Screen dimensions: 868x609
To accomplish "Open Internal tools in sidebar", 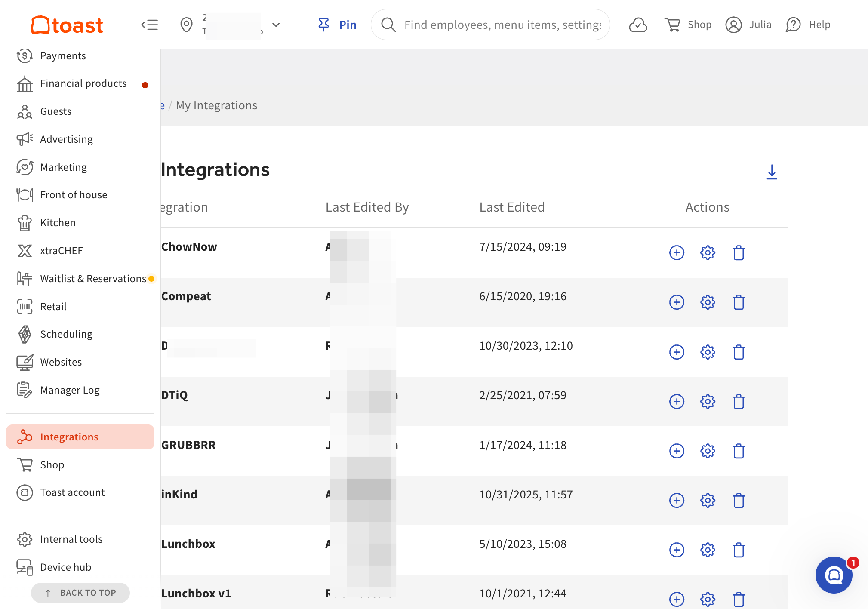I will point(80,539).
